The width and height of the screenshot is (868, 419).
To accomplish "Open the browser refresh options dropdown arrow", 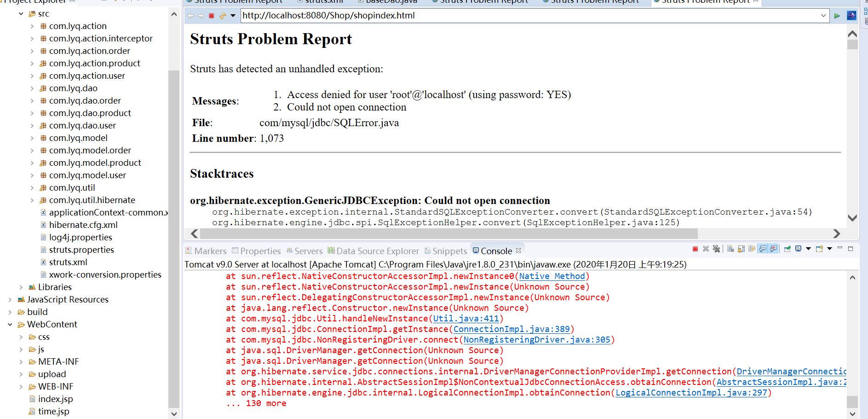I will (x=233, y=16).
